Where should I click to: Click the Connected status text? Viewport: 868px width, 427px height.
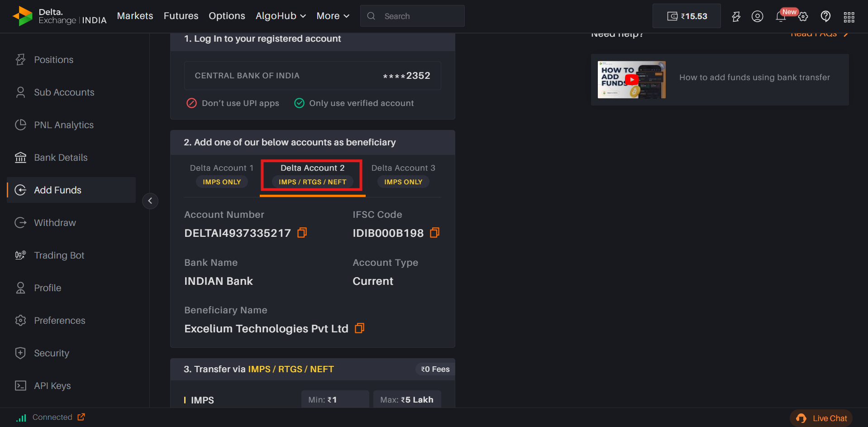[52, 417]
